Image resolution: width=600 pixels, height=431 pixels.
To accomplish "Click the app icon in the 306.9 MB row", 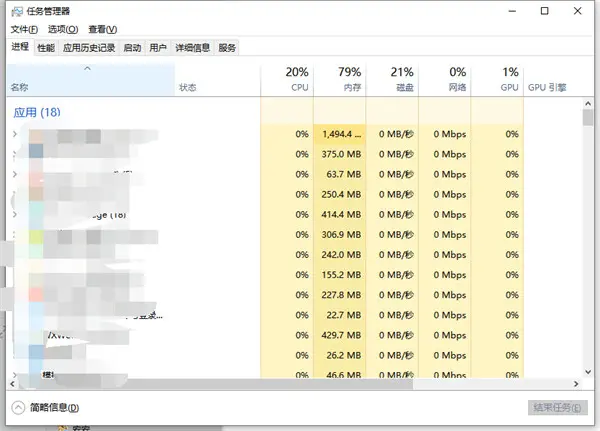I will (36, 236).
